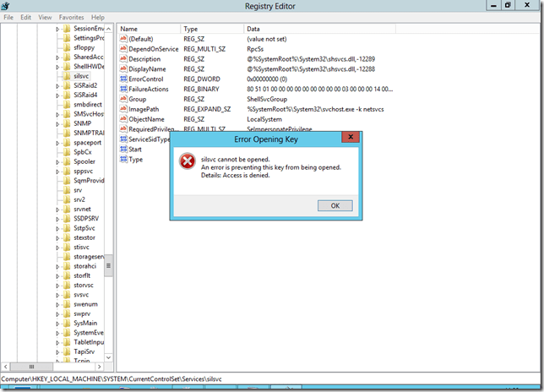The height and width of the screenshot is (392, 544).
Task: Click the horizontal scroll left arrow
Action: [x=5, y=367]
